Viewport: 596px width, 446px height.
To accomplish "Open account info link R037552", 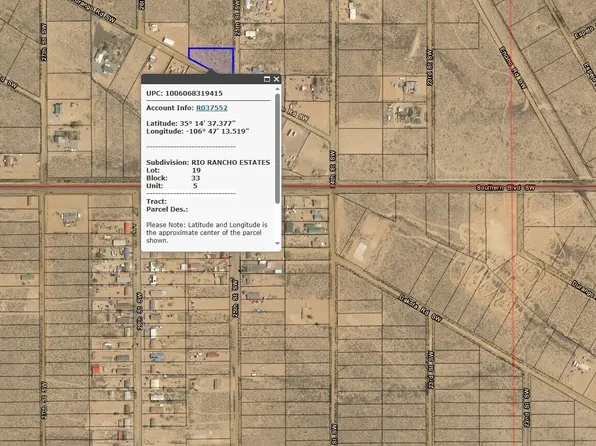I will coord(212,108).
